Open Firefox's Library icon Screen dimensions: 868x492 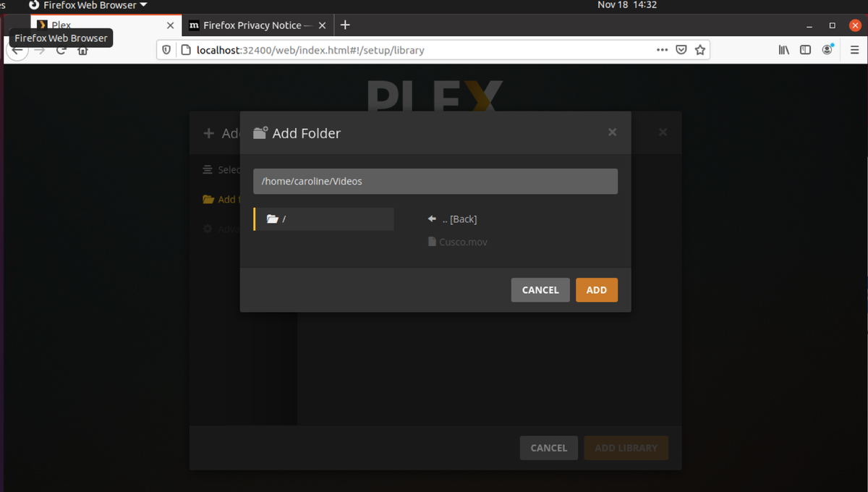pos(783,49)
